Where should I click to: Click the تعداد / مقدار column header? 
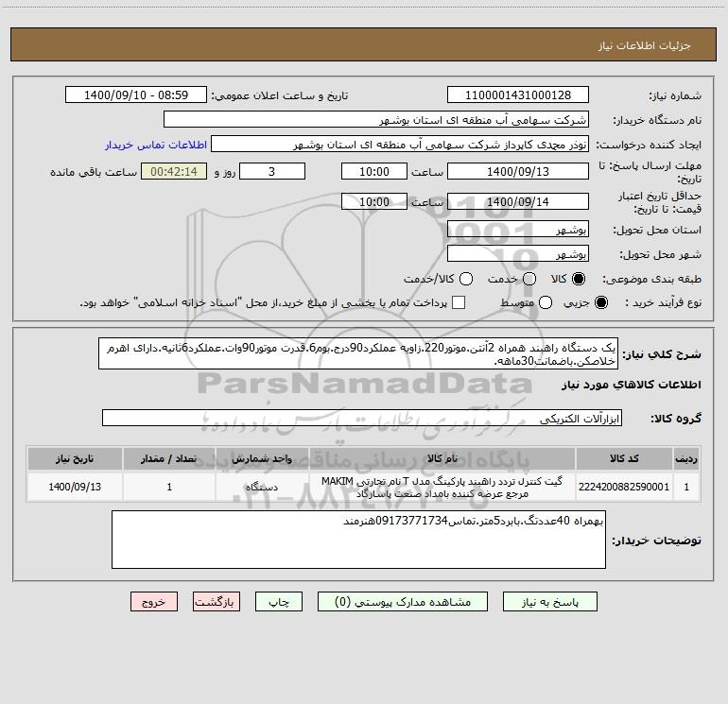click(169, 458)
